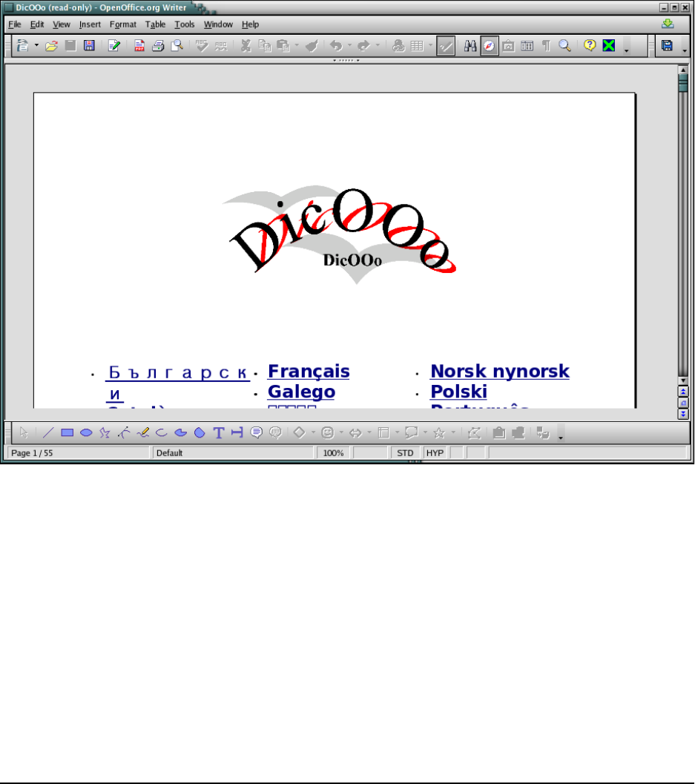Click the Hyperlink globe icon
The height and width of the screenshot is (784, 695).
[x=398, y=46]
